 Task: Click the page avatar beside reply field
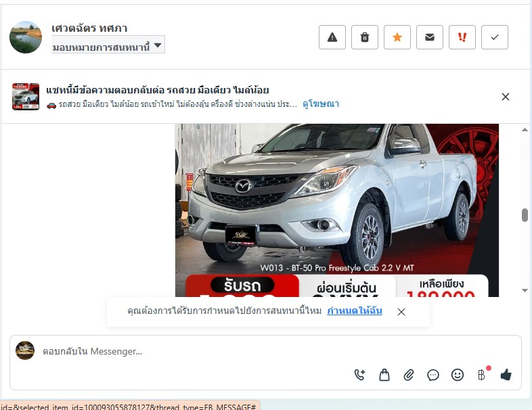[x=25, y=350]
